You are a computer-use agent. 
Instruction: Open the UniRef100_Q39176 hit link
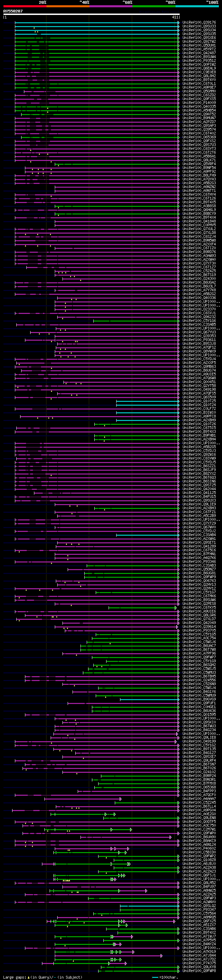tap(199, 23)
